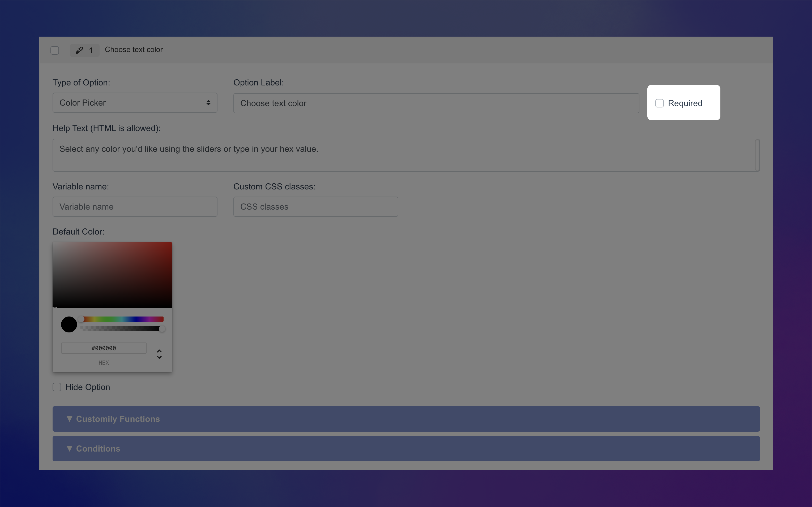The height and width of the screenshot is (507, 812).
Task: Click the Option Label text field
Action: [436, 103]
